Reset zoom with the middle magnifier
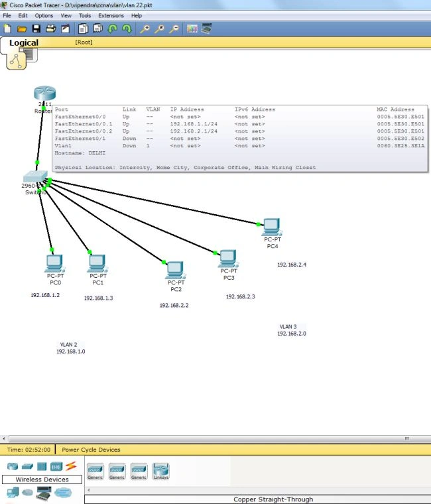The height and width of the screenshot is (504, 431). pos(159,29)
